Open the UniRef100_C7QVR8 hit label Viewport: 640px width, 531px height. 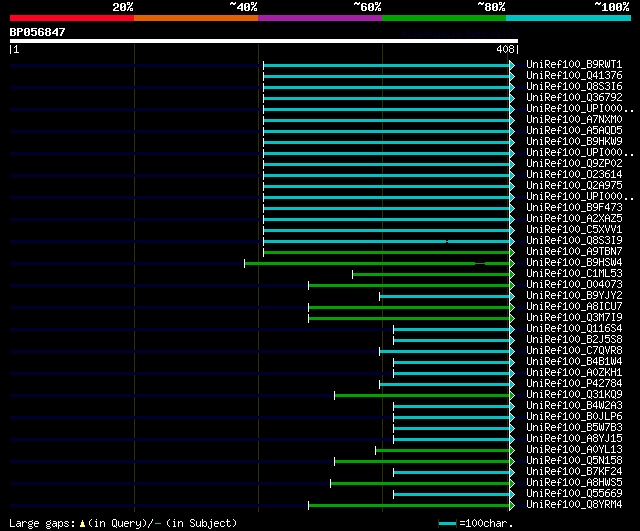574,351
